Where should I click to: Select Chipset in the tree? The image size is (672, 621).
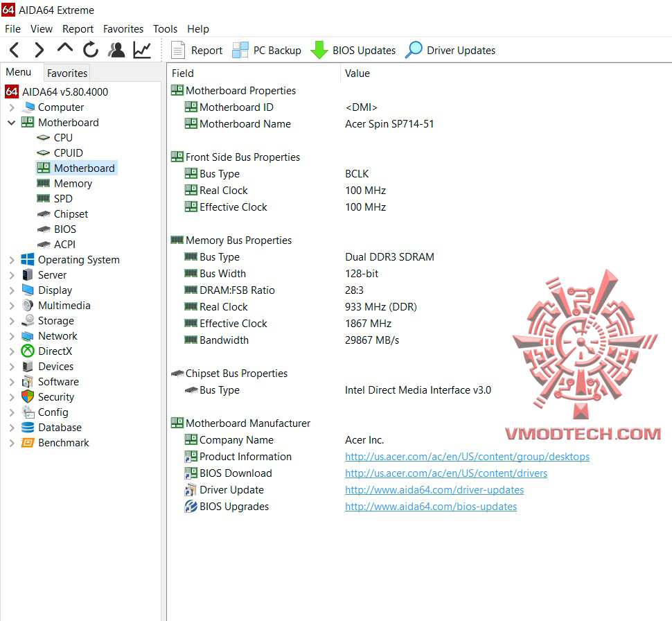click(71, 214)
